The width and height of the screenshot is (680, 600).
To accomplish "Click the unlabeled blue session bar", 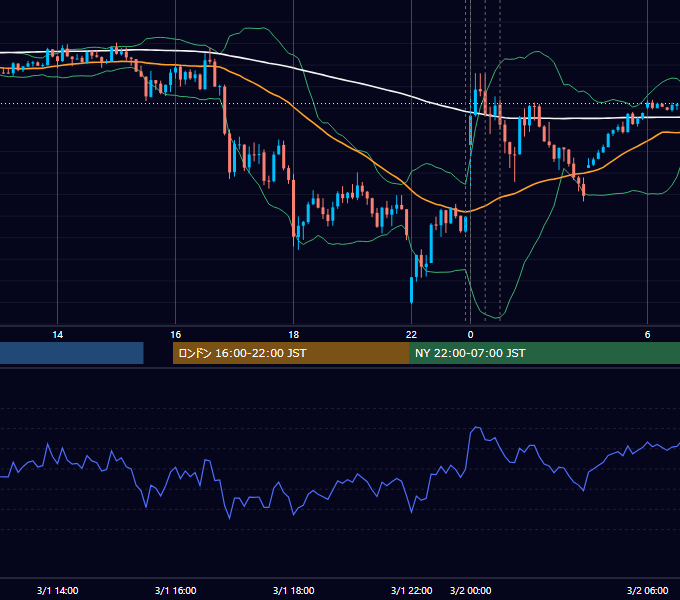I will point(72,353).
